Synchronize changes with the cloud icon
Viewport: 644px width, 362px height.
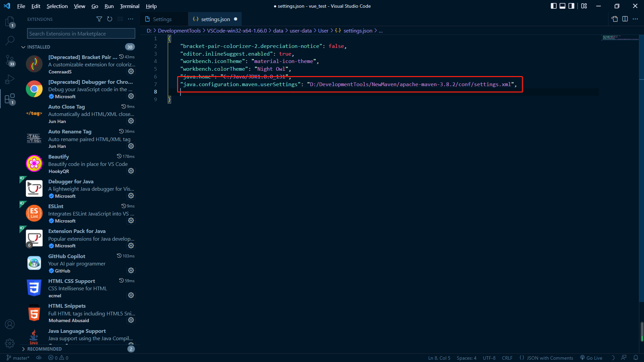pyautogui.click(x=39, y=358)
